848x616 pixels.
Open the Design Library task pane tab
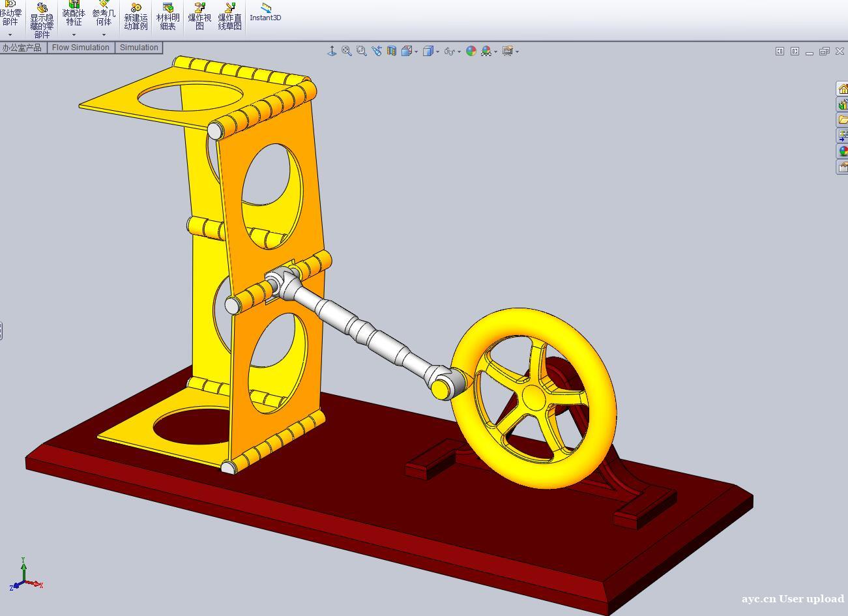point(842,104)
